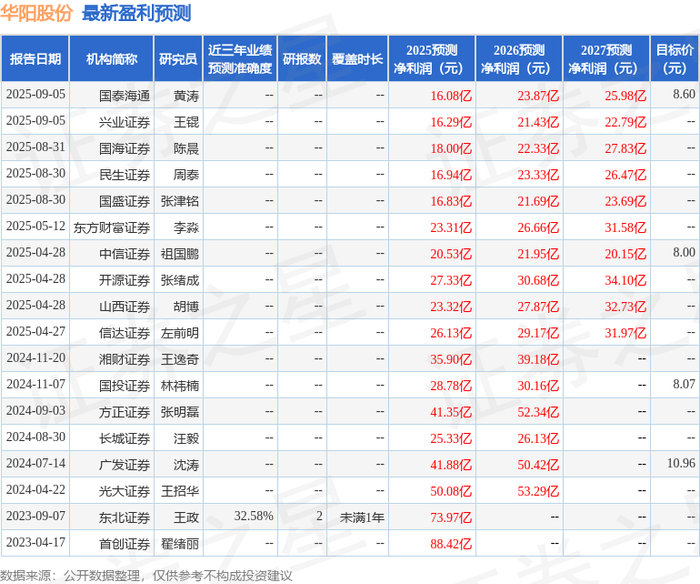
Task: Click analyst name 沈涛
Action: 186,464
